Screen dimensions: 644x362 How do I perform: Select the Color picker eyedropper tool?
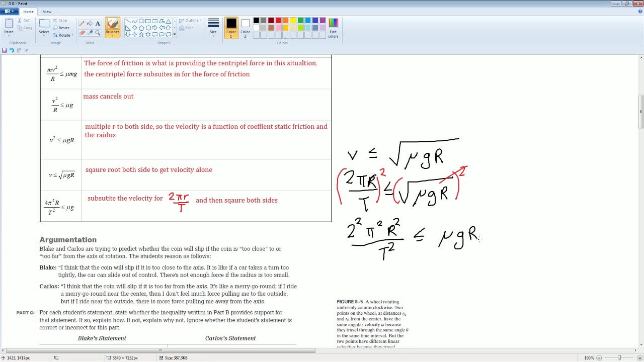point(90,33)
